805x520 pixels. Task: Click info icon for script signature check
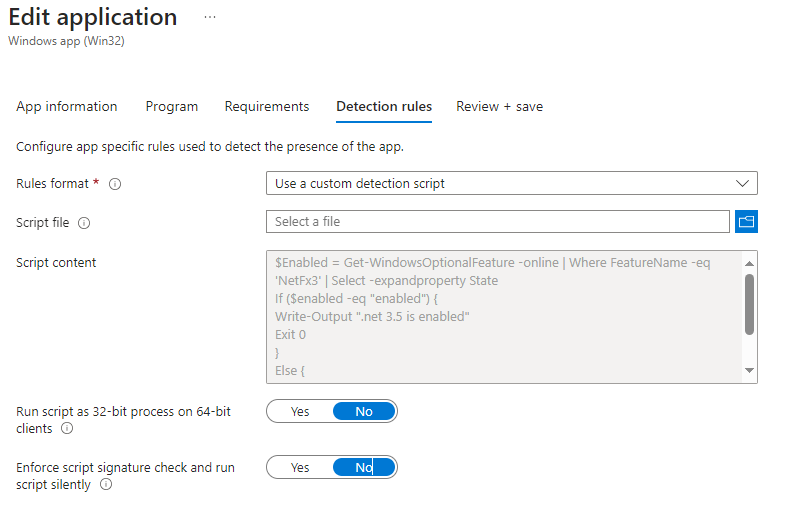(106, 484)
